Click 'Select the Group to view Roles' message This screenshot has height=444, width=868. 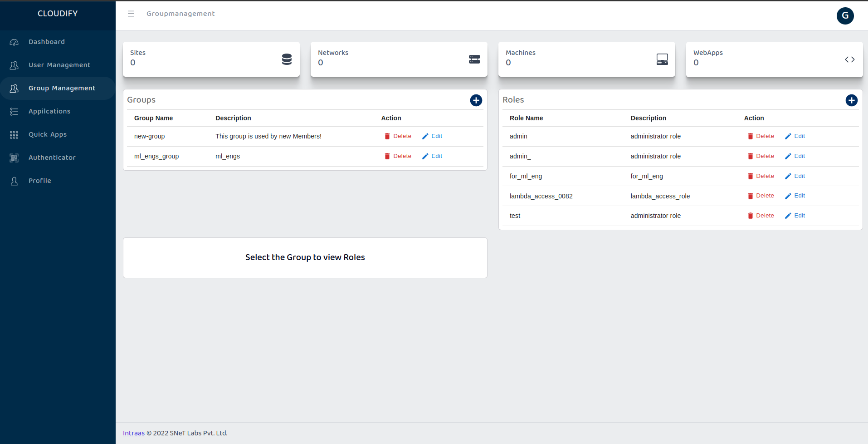(x=305, y=257)
